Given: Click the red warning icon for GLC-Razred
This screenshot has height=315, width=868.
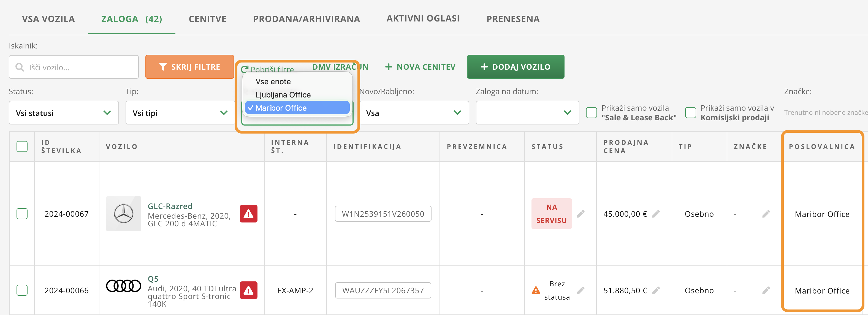Looking at the screenshot, I should pos(248,214).
